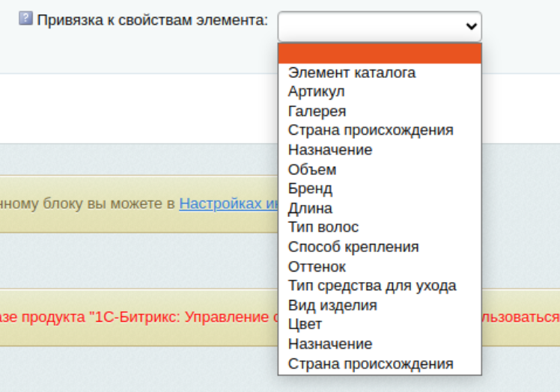Select Артикул from the dropdown list
The image size is (560, 392).
pos(380,92)
